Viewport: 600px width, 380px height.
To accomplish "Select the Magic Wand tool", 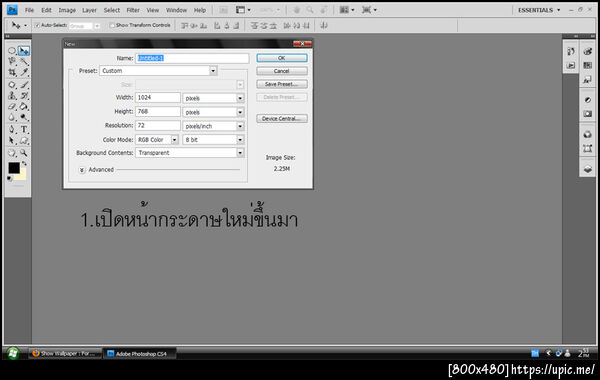I will click(x=24, y=61).
